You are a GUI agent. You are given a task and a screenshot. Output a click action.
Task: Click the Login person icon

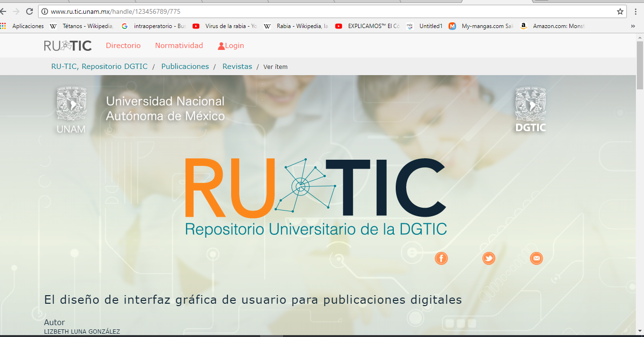coord(220,45)
